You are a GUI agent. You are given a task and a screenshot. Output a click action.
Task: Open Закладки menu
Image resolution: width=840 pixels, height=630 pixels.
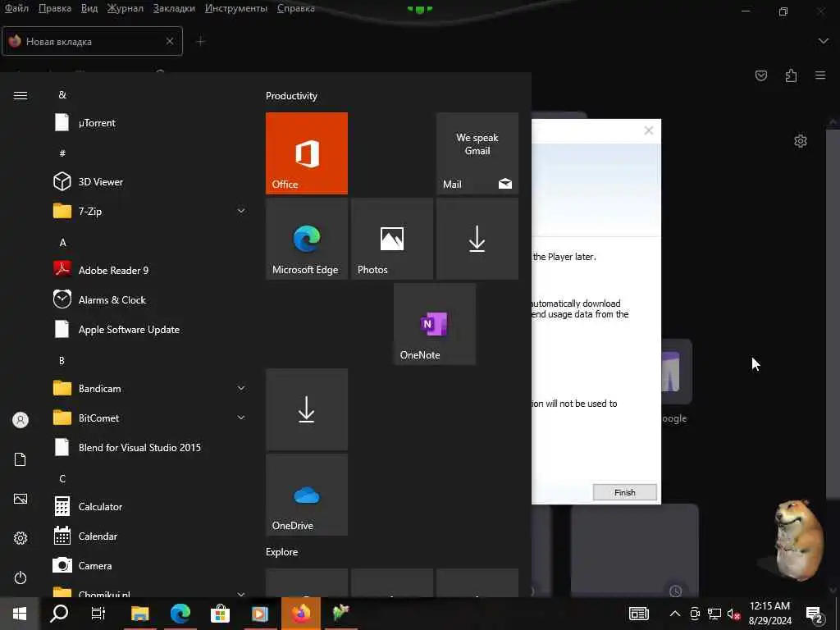pyautogui.click(x=174, y=8)
